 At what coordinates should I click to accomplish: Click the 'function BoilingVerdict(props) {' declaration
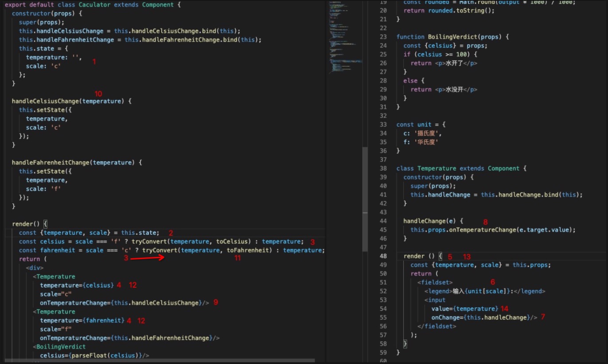[453, 37]
